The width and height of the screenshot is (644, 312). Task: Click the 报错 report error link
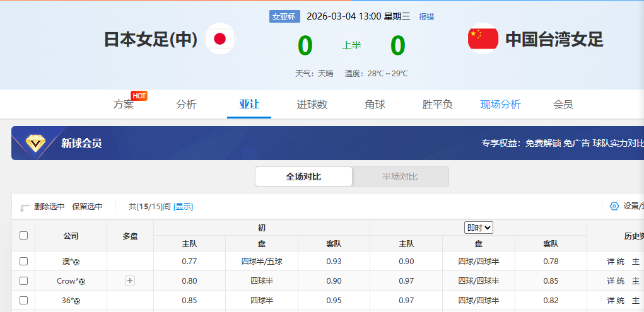click(x=426, y=17)
